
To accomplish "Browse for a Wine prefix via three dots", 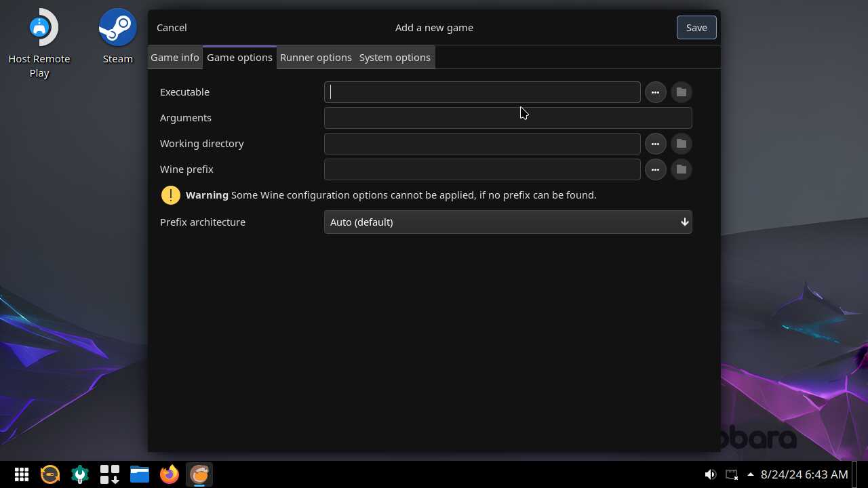I will point(655,169).
